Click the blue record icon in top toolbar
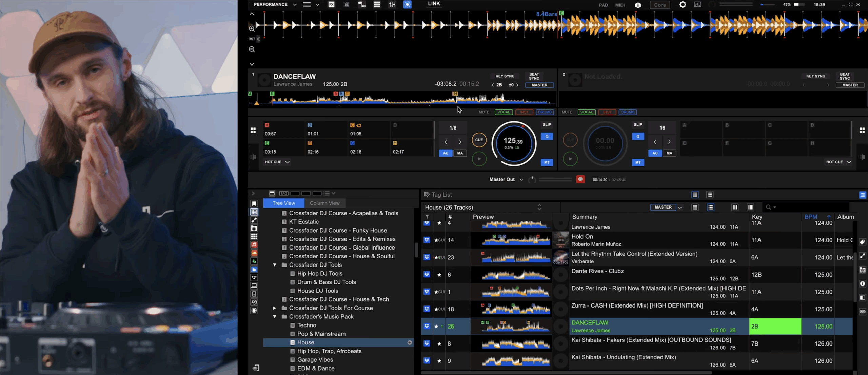The height and width of the screenshot is (375, 868). 407,5
